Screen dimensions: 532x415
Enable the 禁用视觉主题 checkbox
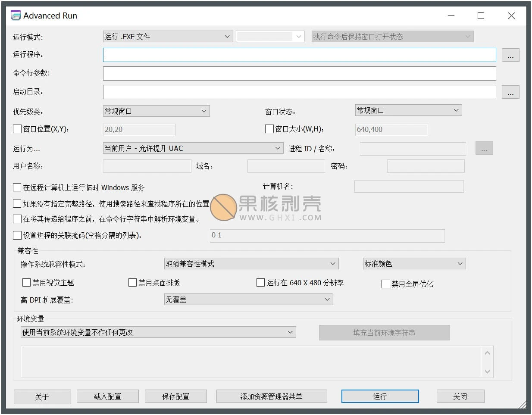pyautogui.click(x=26, y=283)
